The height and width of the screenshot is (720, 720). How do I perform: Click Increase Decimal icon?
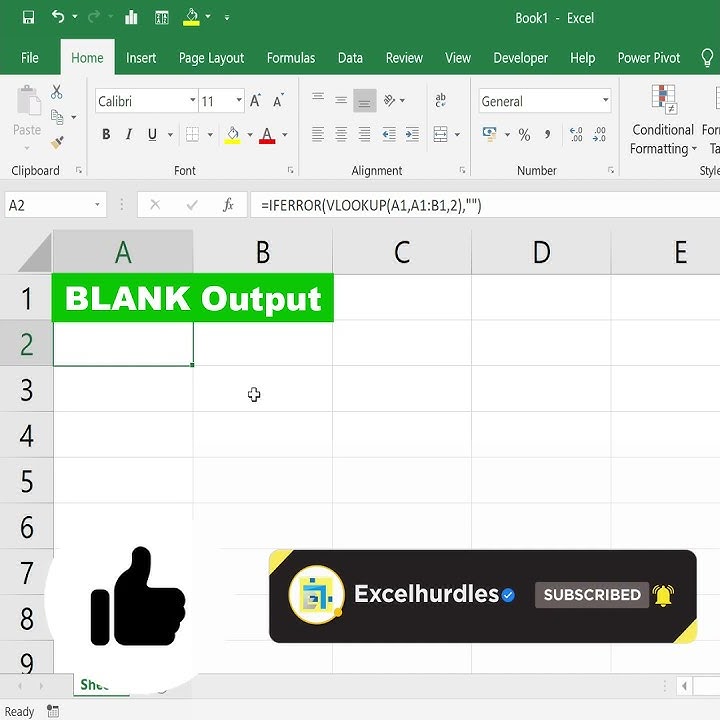[x=576, y=135]
